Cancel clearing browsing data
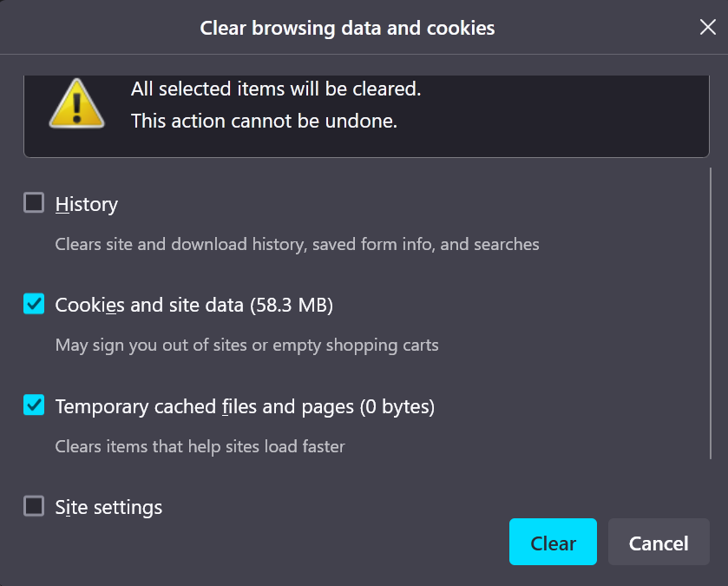 [658, 543]
